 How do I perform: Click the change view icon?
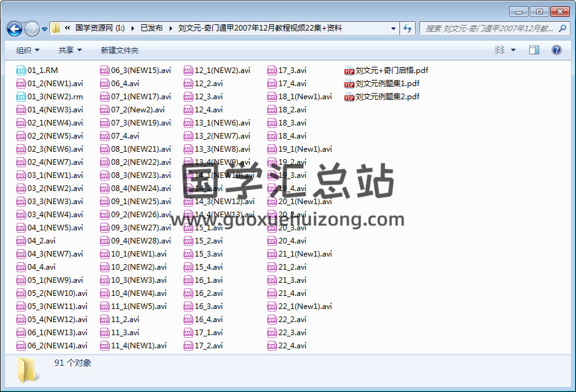pos(500,50)
